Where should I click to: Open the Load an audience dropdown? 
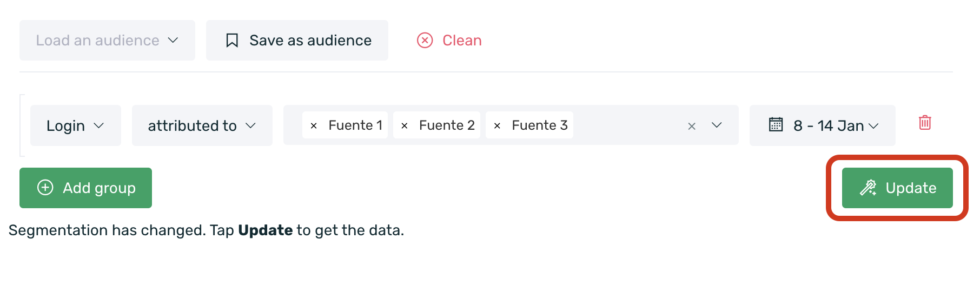coord(107,41)
